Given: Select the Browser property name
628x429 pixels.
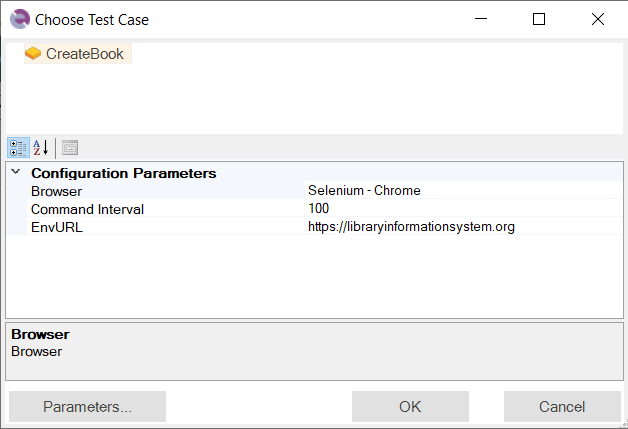Looking at the screenshot, I should 56,191.
